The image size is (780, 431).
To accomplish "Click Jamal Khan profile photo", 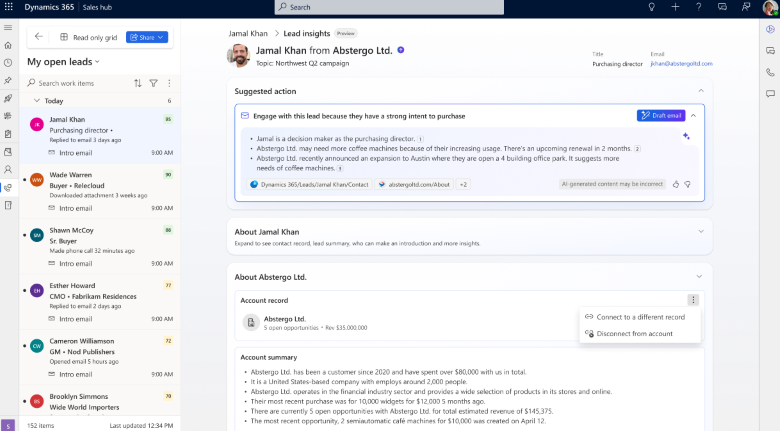I will point(238,55).
